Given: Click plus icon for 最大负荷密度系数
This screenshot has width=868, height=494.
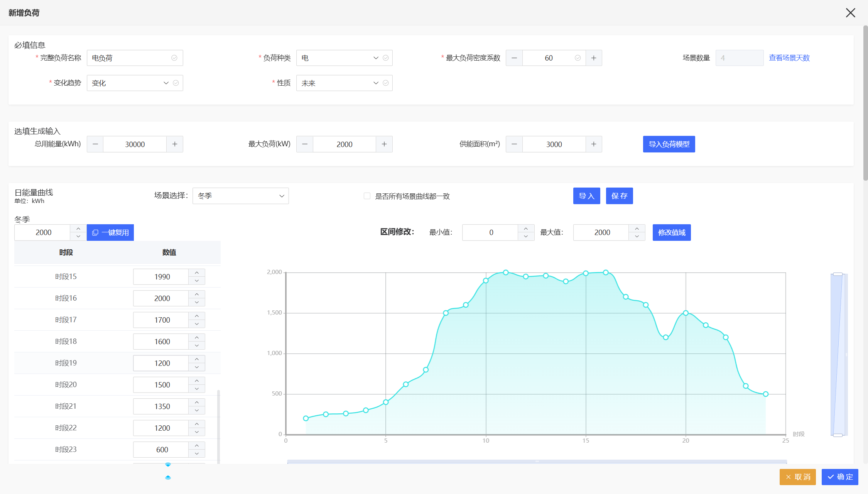Looking at the screenshot, I should click(594, 58).
